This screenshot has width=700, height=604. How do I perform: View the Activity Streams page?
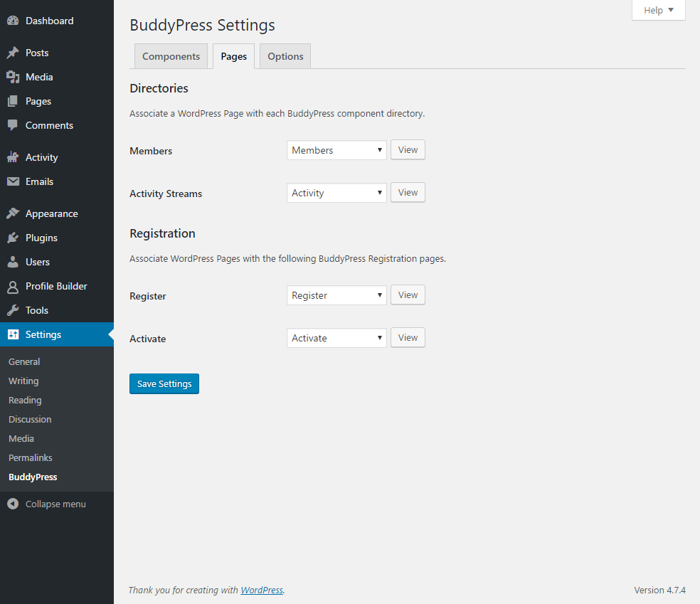pos(408,192)
